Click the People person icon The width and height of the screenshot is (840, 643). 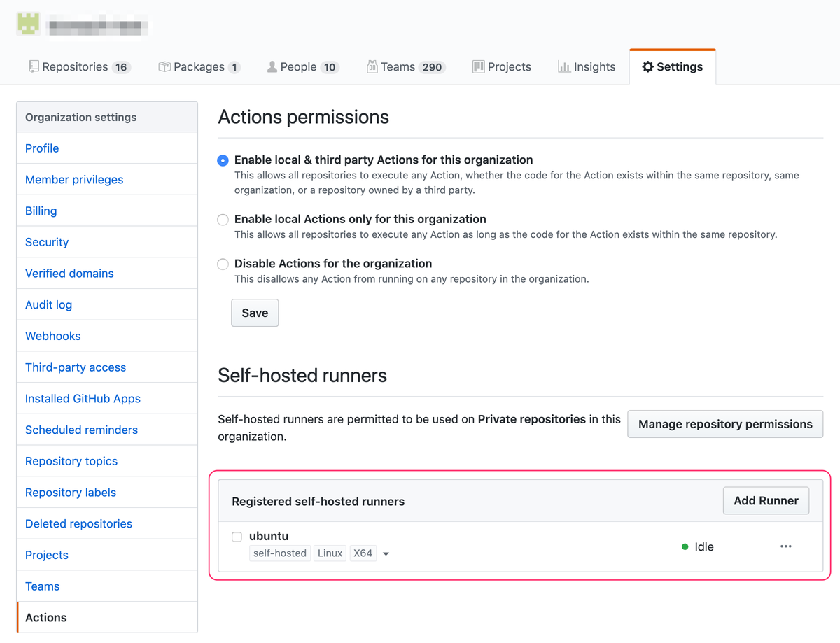272,66
